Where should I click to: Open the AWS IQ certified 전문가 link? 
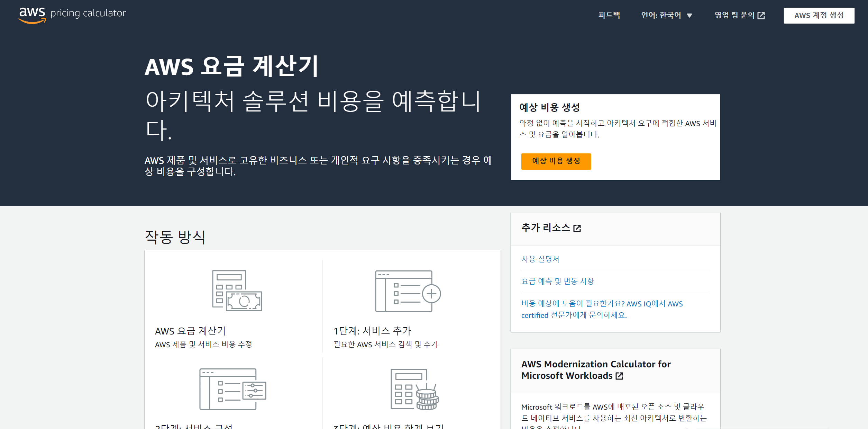(x=602, y=309)
